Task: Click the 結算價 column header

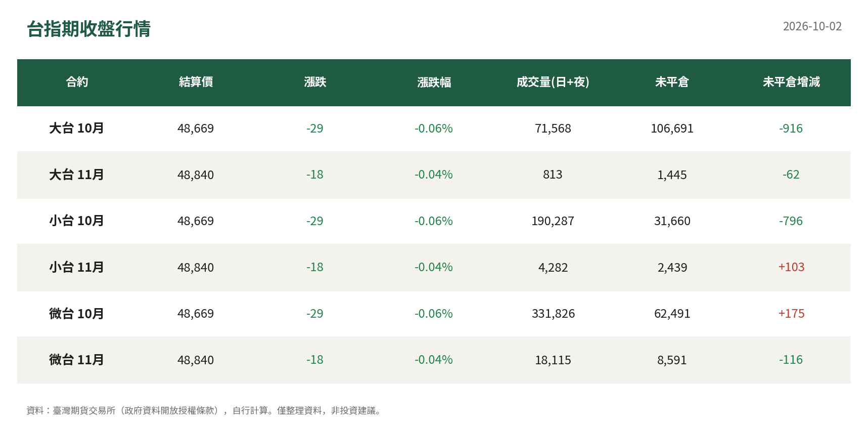Action: [x=196, y=82]
